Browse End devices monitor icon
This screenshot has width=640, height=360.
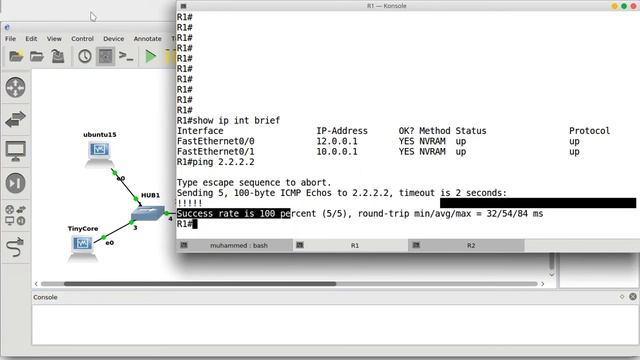(16, 151)
